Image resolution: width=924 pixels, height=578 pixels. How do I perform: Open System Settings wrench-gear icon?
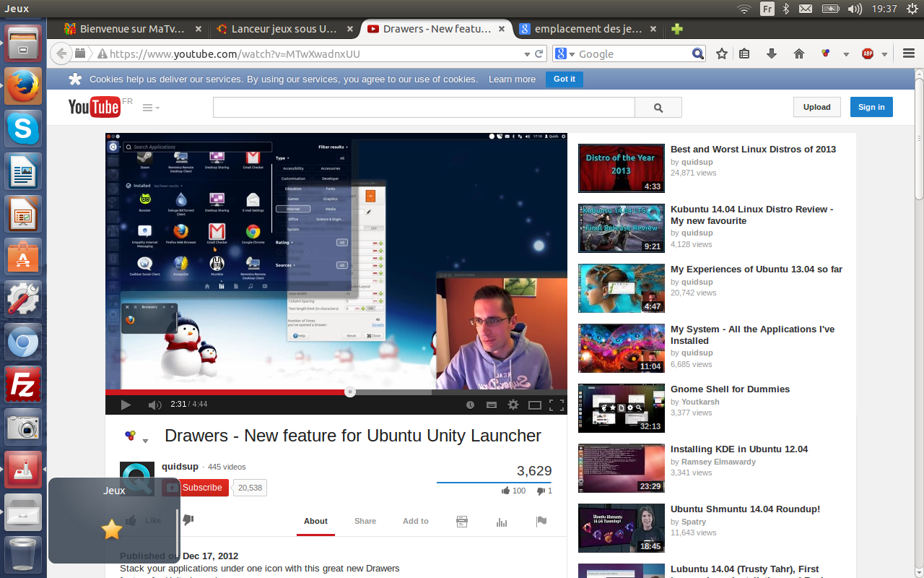[x=23, y=299]
